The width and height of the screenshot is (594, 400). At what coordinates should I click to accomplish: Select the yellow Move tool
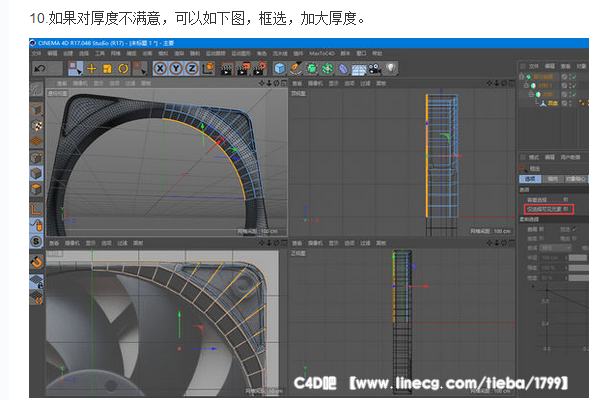pos(91,69)
